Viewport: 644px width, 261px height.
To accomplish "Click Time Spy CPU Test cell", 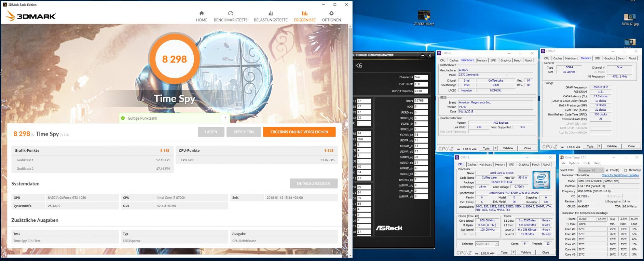I will [65, 241].
